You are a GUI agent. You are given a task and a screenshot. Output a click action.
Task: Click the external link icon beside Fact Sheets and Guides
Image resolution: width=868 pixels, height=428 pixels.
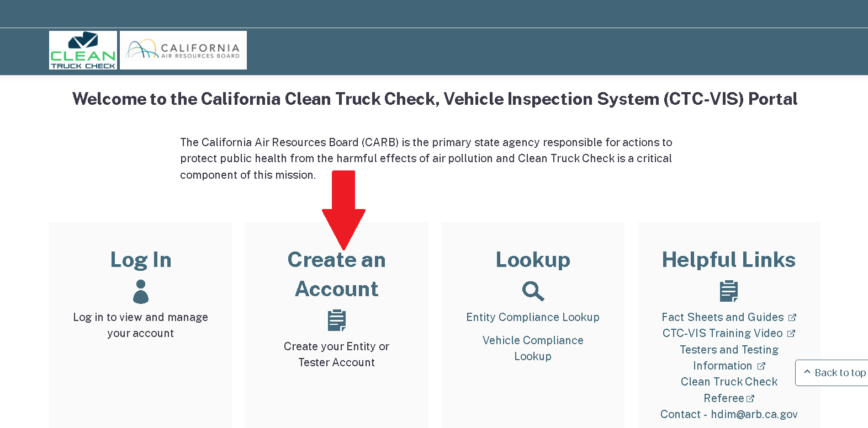coord(792,318)
